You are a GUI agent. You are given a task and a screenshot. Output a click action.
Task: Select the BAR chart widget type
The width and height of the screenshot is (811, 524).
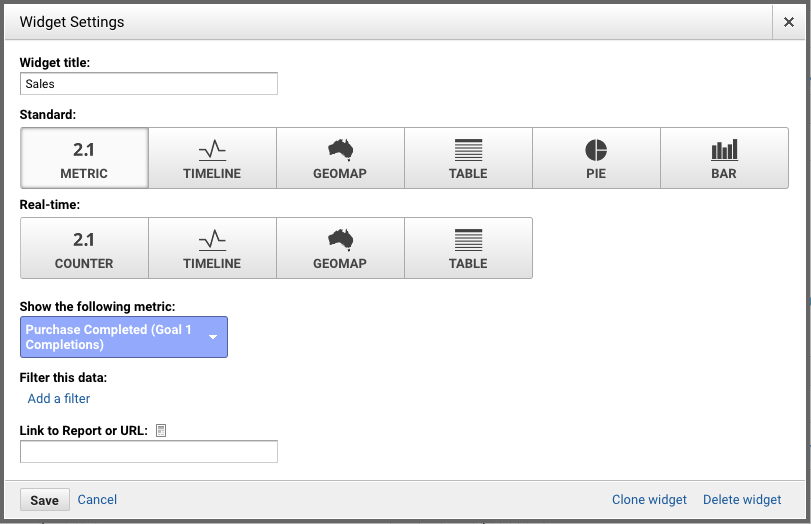tap(724, 158)
